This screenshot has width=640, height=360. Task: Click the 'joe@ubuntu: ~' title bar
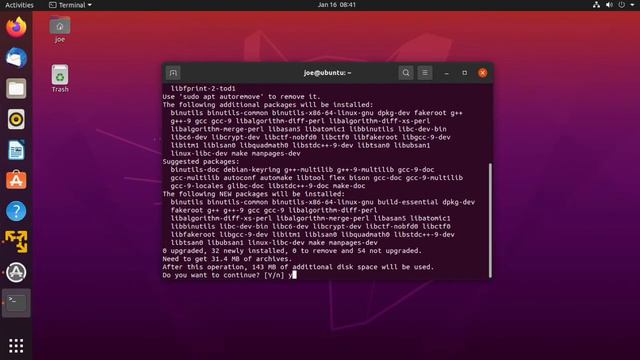[x=327, y=73]
